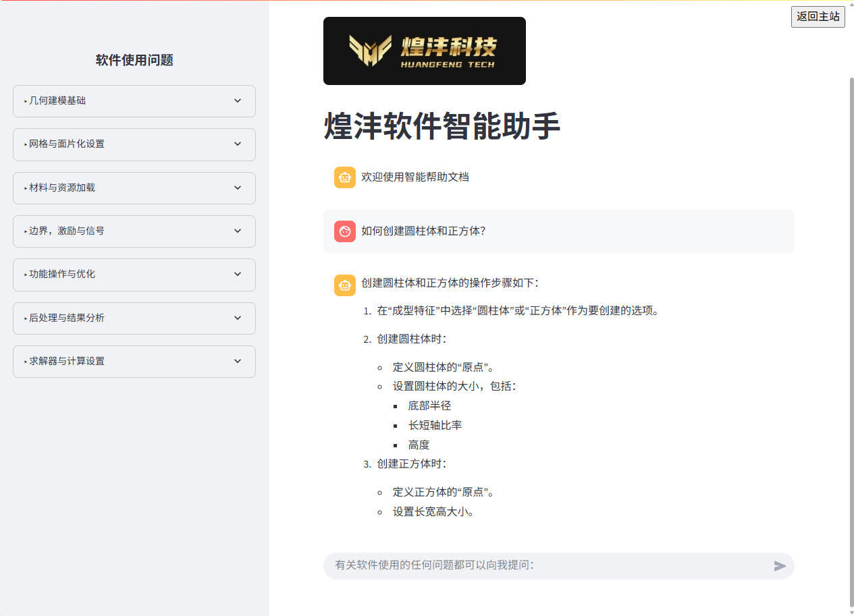The height and width of the screenshot is (616, 854).
Task: Open the 后处理与结果分析 dropdown
Action: [x=134, y=318]
